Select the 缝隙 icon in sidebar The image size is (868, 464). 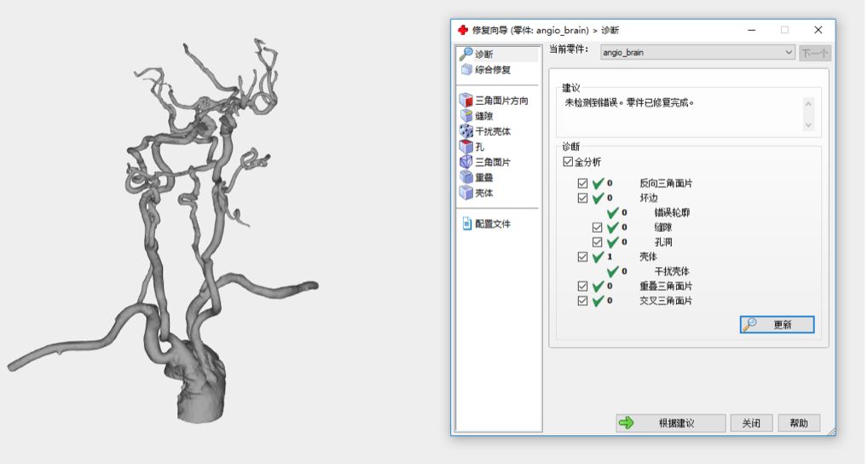click(466, 116)
